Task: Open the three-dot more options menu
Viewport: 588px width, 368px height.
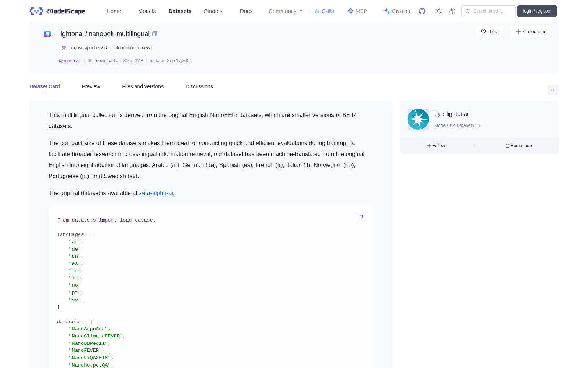Action: (x=553, y=90)
